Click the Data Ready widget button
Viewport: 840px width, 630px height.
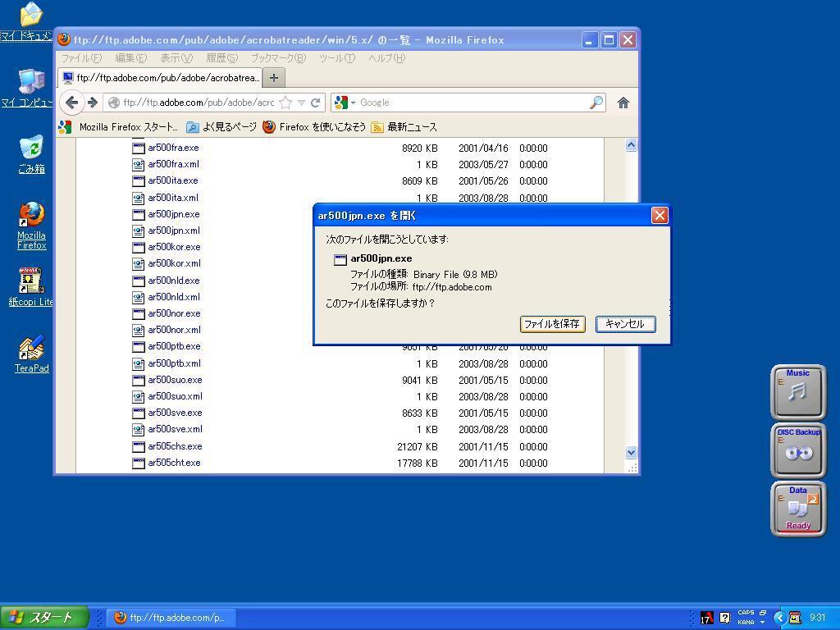[798, 509]
